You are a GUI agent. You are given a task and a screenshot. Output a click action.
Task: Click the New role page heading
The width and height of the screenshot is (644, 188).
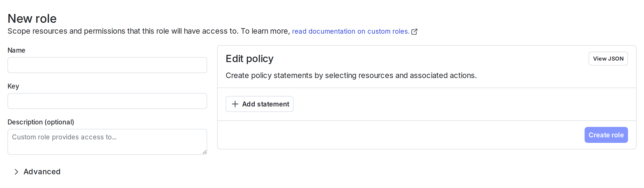point(32,18)
